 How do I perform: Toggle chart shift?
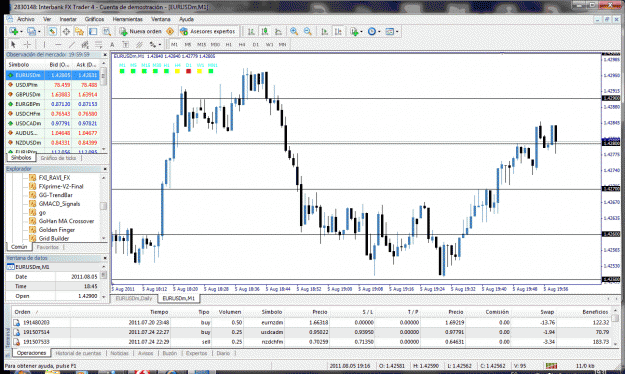pos(338,31)
